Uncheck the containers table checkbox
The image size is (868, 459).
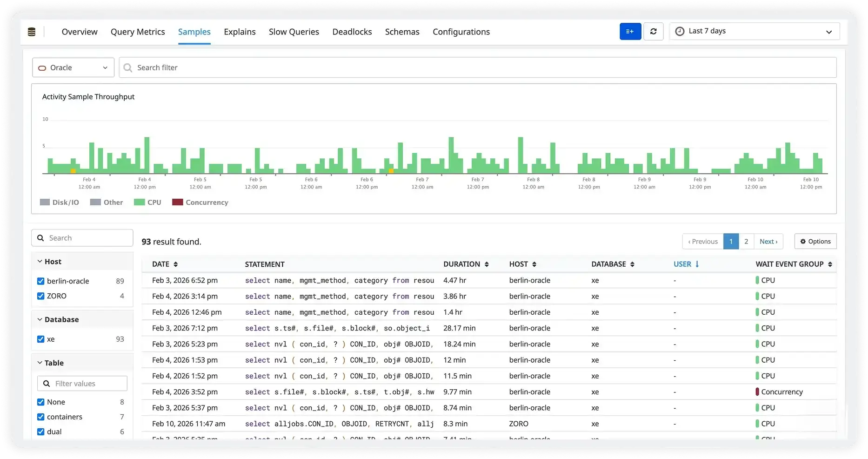pyautogui.click(x=41, y=417)
